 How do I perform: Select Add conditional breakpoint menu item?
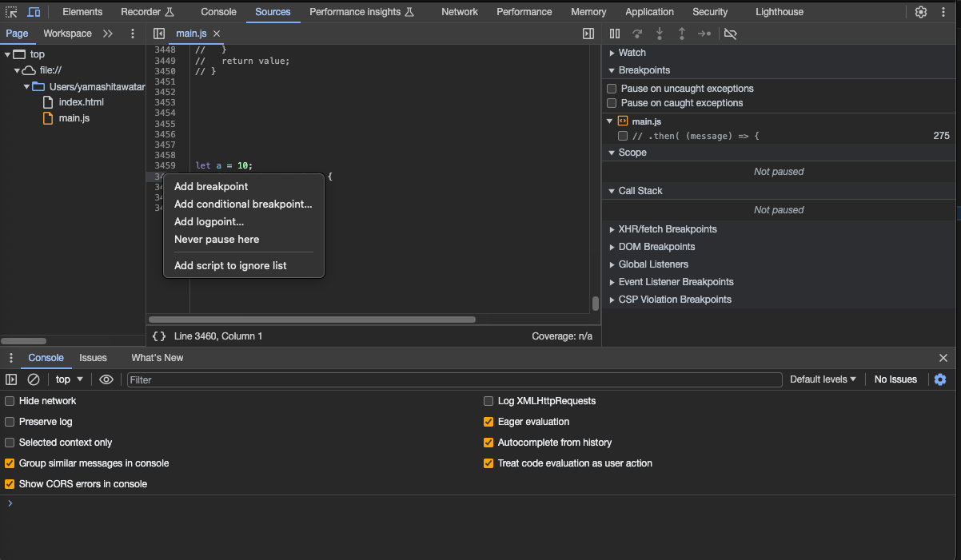coord(243,205)
